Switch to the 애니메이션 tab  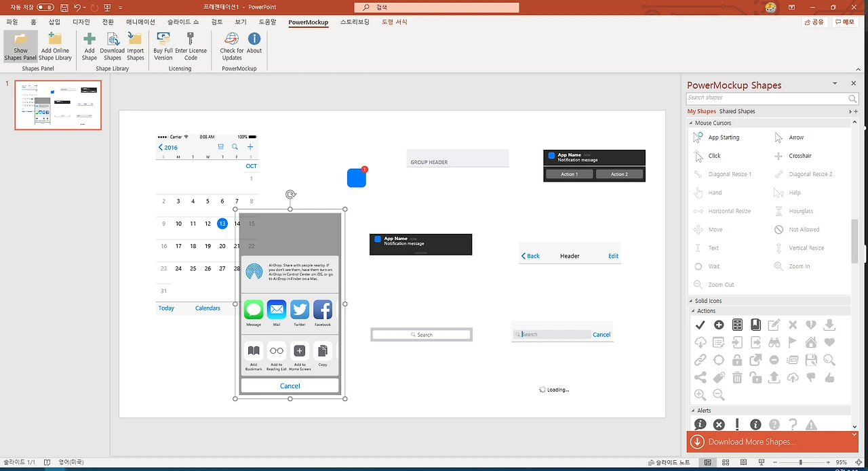[x=140, y=22]
